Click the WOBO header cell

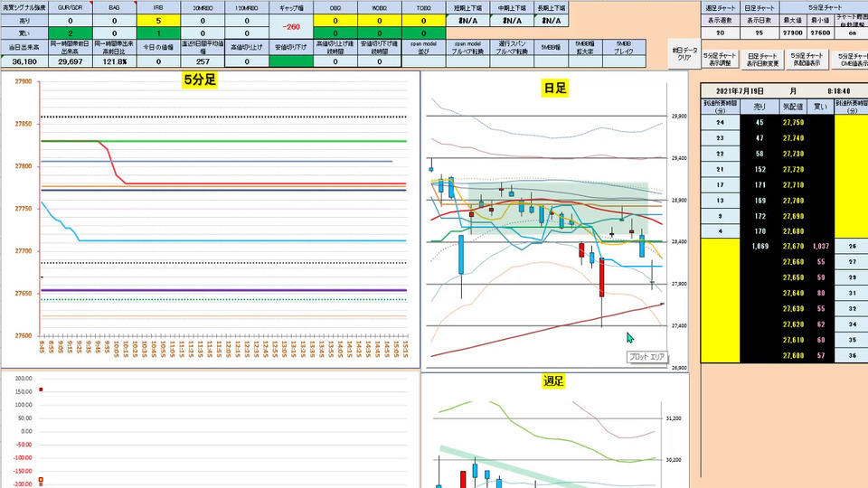click(x=379, y=8)
